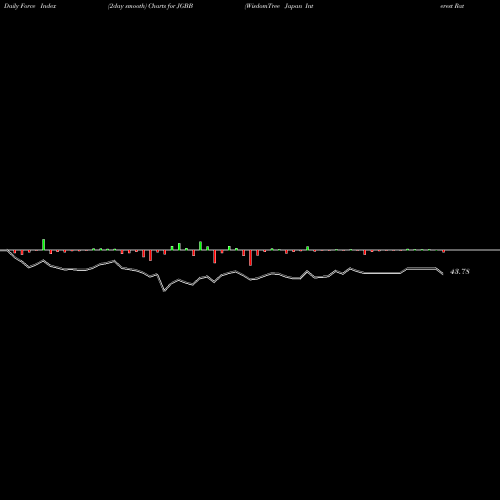500x500 pixels.
Task: Click the 'erest Rat' header text
Action: pyautogui.click(x=452, y=6)
